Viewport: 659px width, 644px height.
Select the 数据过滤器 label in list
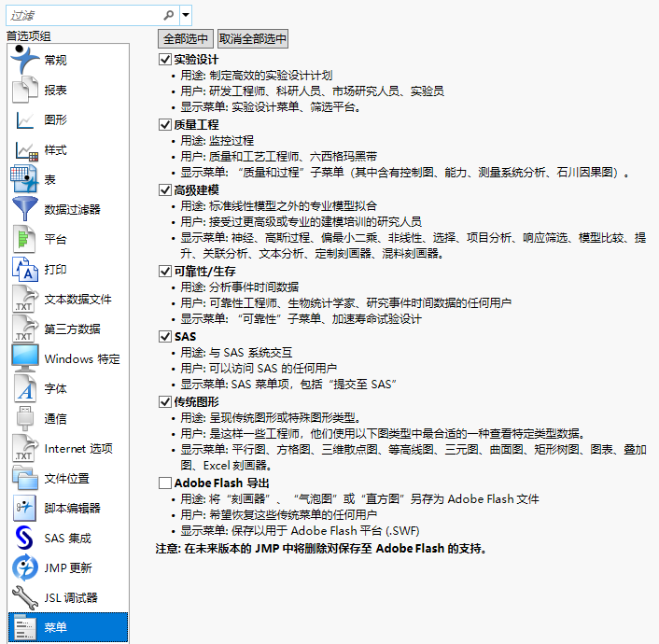click(x=72, y=209)
